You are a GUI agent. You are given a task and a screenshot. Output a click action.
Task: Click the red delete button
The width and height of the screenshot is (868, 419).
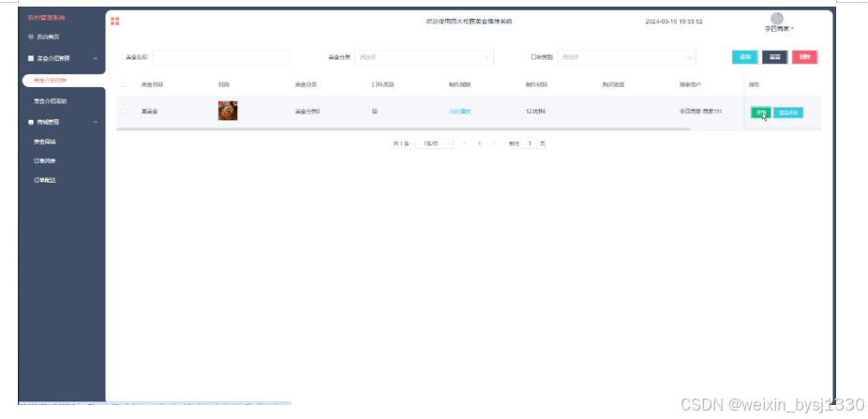tap(804, 57)
